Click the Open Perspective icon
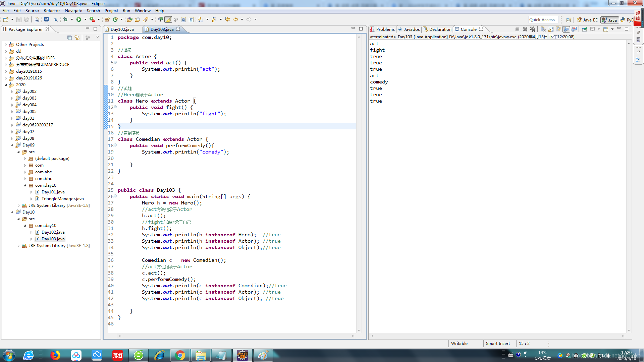This screenshot has height=362, width=644. point(569,20)
